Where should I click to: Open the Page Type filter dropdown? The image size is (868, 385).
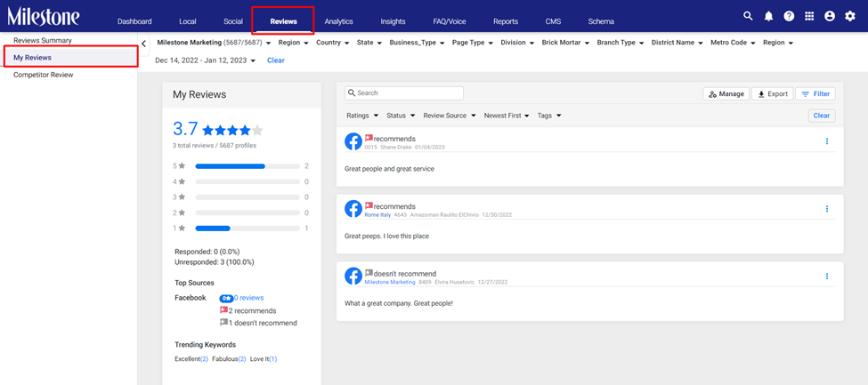(x=472, y=43)
